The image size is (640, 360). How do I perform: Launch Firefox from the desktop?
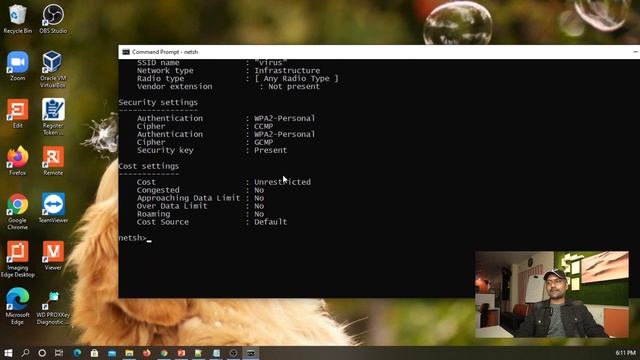tap(17, 161)
